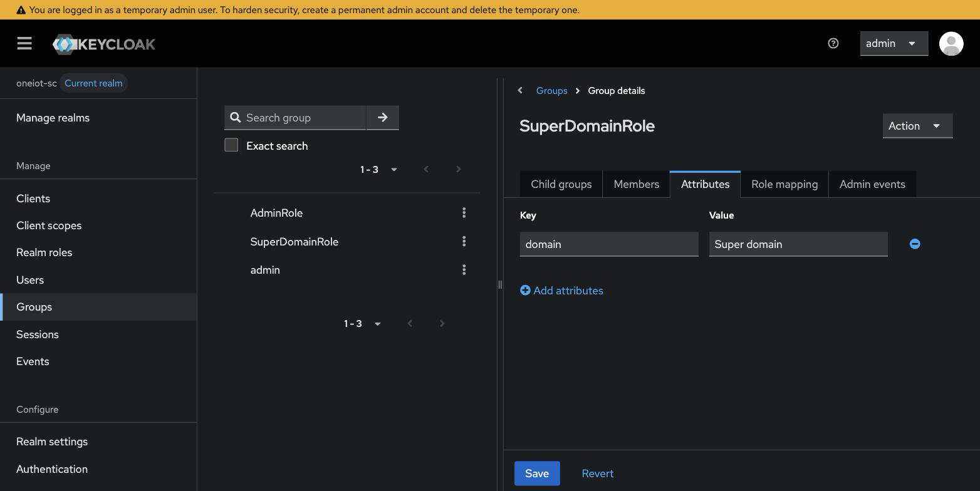Screen dimensions: 980x491
Task: Click the Revert button
Action: 597,473
